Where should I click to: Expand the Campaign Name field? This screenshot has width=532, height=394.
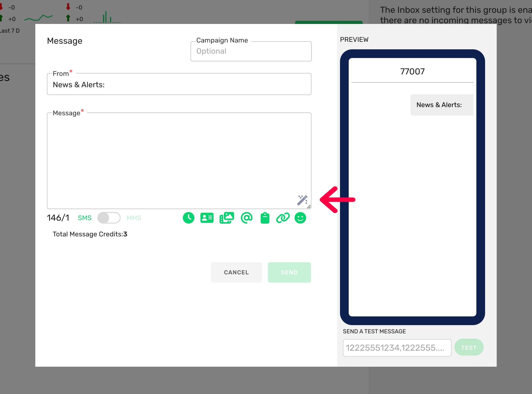251,51
